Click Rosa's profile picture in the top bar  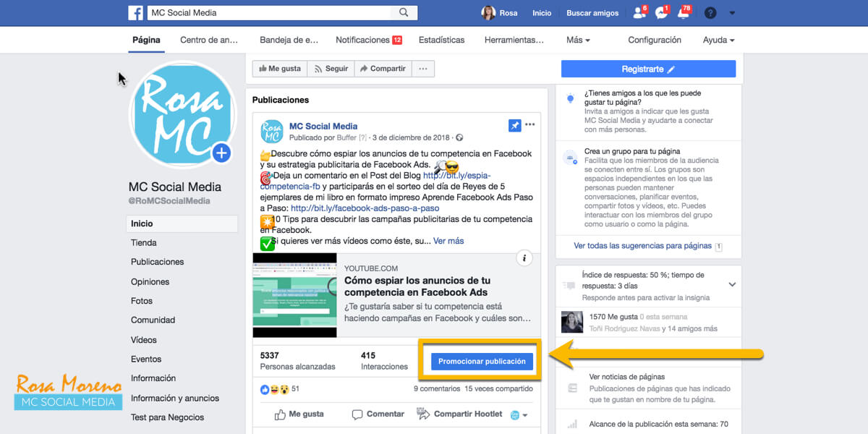[x=488, y=13]
